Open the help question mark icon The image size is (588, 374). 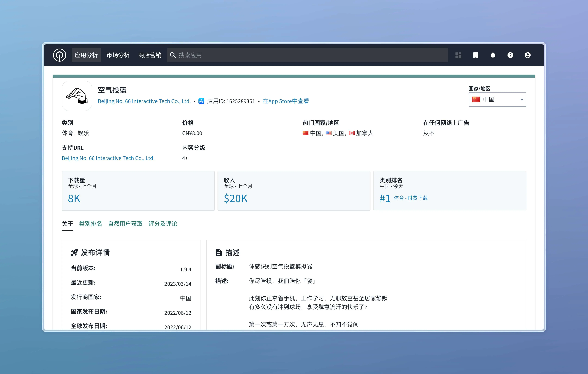pos(510,55)
